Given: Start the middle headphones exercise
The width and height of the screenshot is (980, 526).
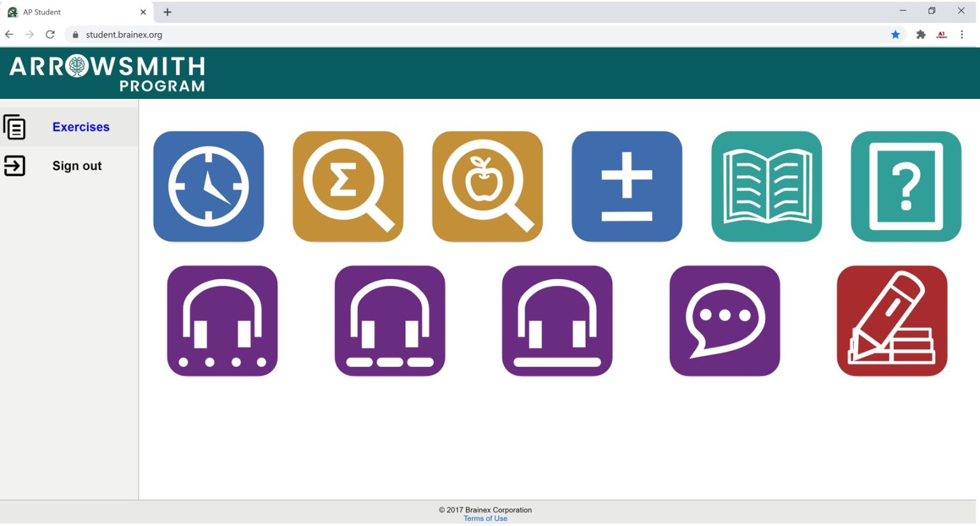Looking at the screenshot, I should pos(390,320).
